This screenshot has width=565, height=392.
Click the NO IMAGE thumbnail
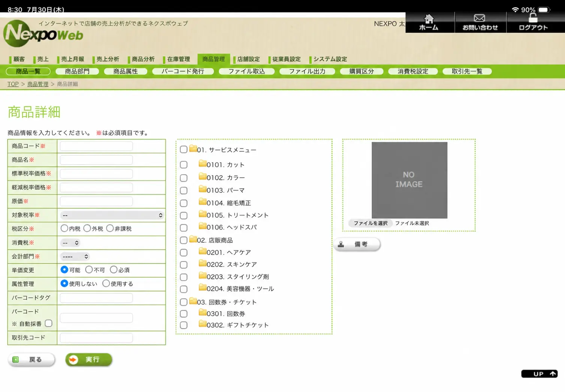[409, 180]
